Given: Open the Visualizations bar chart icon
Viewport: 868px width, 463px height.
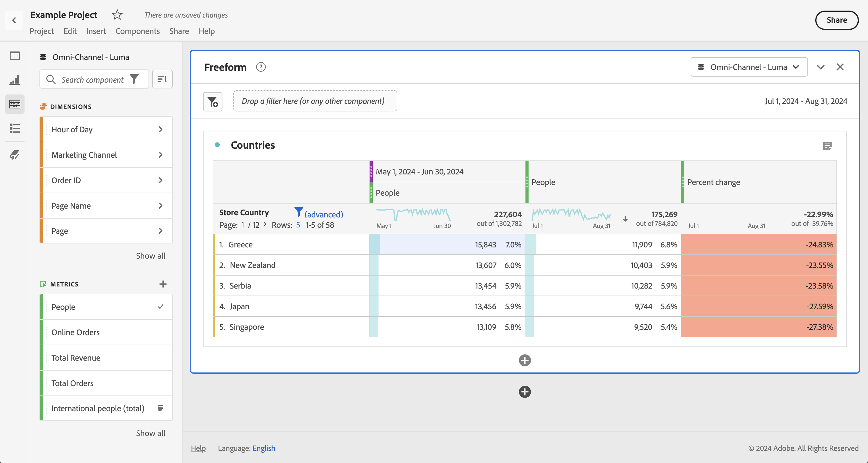Looking at the screenshot, I should 15,80.
